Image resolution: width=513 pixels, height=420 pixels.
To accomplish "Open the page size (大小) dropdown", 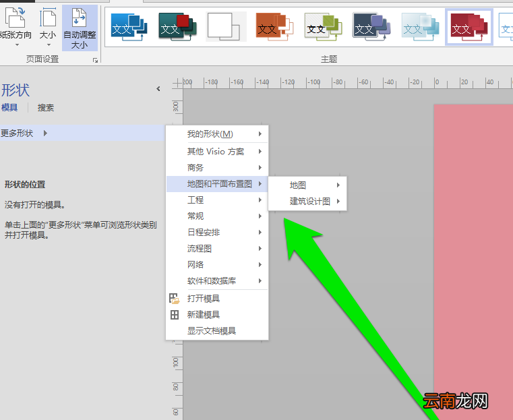I will (x=48, y=28).
